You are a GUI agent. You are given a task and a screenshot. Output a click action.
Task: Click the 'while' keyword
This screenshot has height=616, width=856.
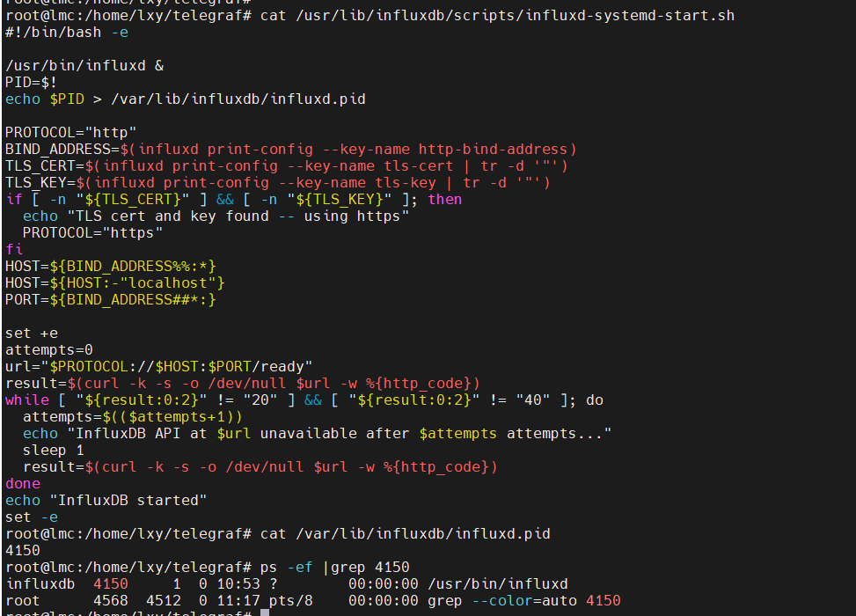[27, 400]
